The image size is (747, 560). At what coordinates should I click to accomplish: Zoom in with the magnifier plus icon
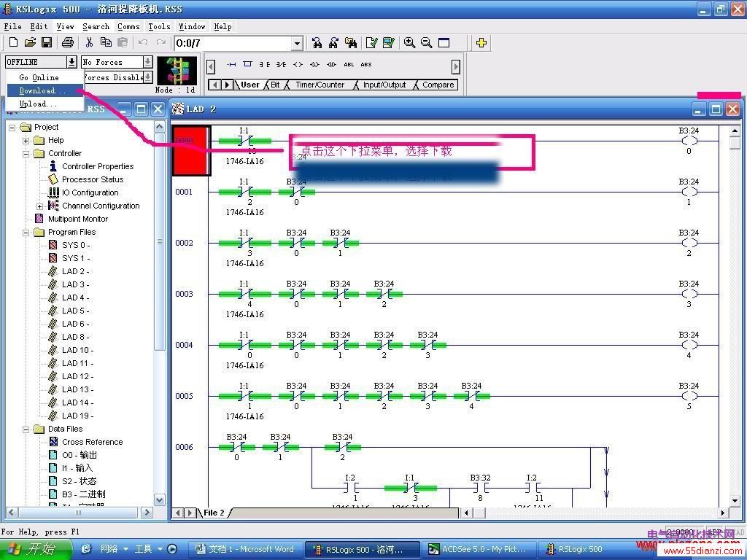(x=409, y=43)
